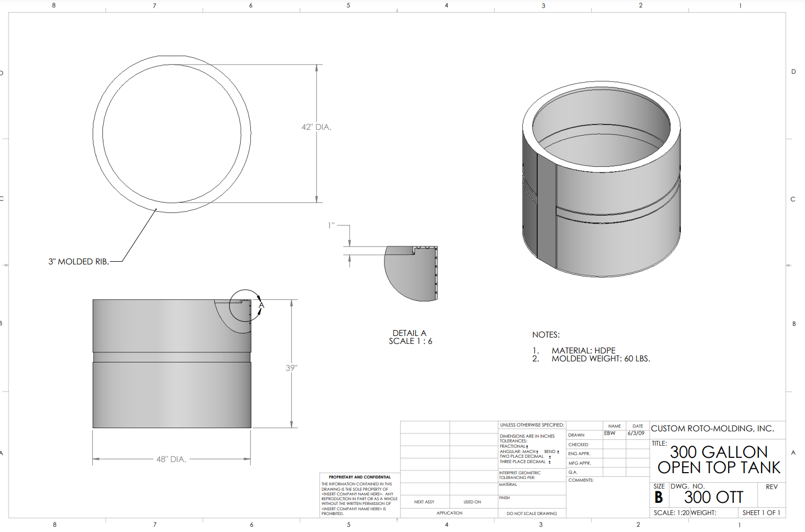This screenshot has height=532, width=805.
Task: Click the 3" MOLDED RIB annotation
Action: (x=78, y=262)
